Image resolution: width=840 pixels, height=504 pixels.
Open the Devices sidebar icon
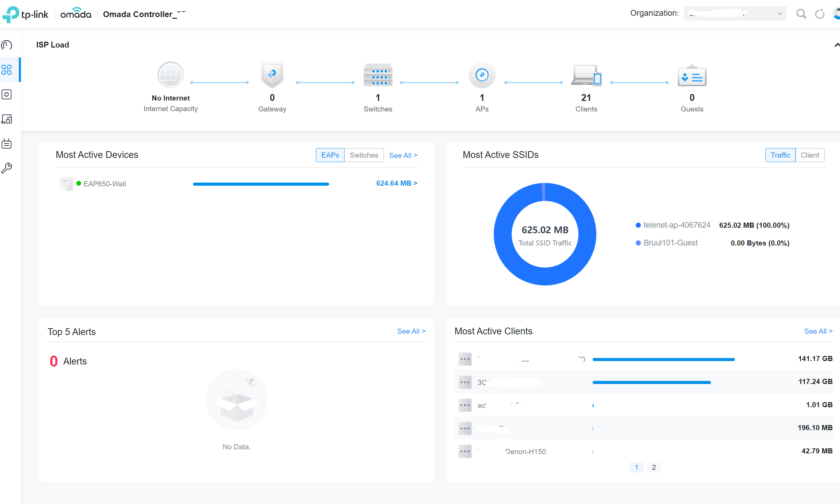point(7,119)
